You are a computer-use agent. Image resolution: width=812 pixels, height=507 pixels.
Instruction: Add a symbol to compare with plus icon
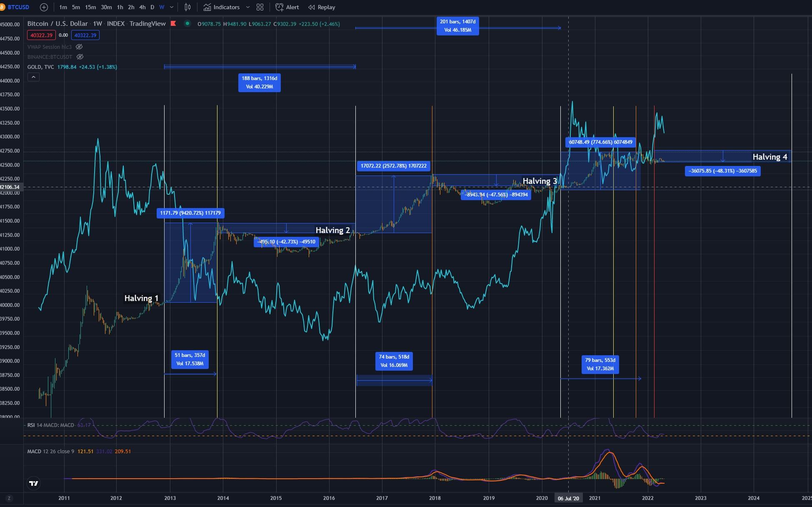(44, 7)
